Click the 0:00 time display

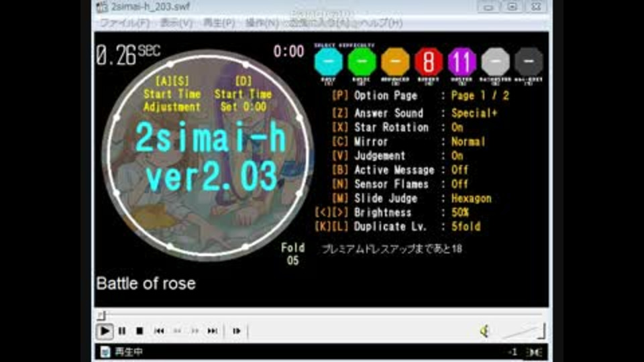pos(288,52)
